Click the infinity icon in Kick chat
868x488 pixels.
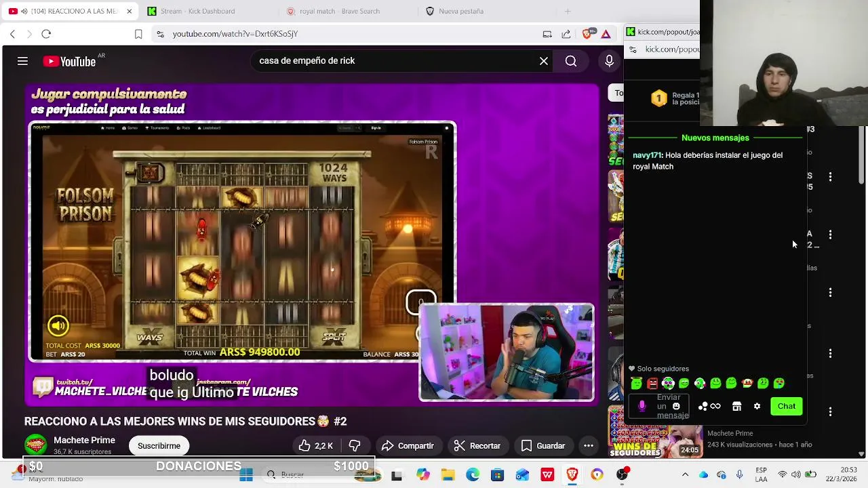pos(715,406)
